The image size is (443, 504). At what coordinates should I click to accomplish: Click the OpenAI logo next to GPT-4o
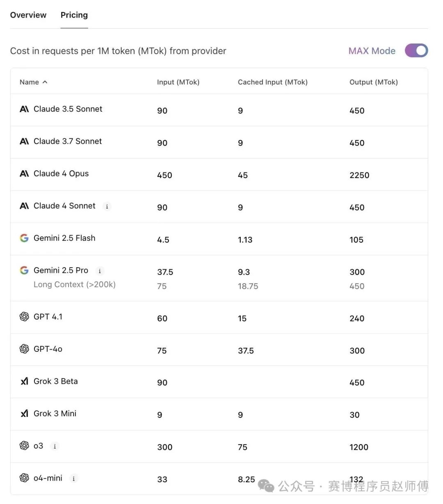(x=24, y=349)
